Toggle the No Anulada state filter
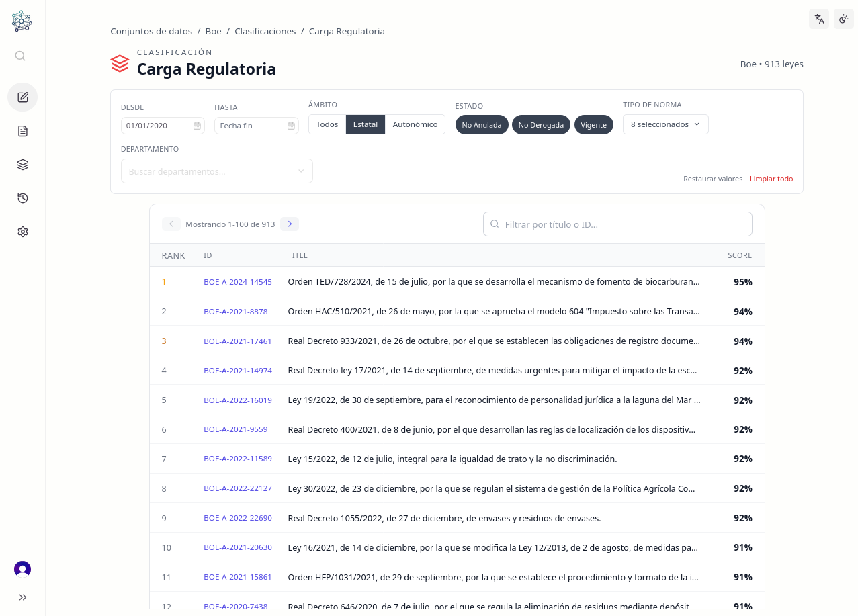Viewport: 858px width, 616px height. (482, 125)
